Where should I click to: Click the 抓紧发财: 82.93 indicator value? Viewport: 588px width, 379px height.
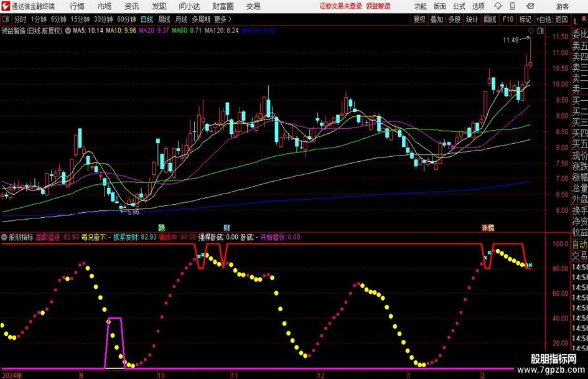coord(135,237)
